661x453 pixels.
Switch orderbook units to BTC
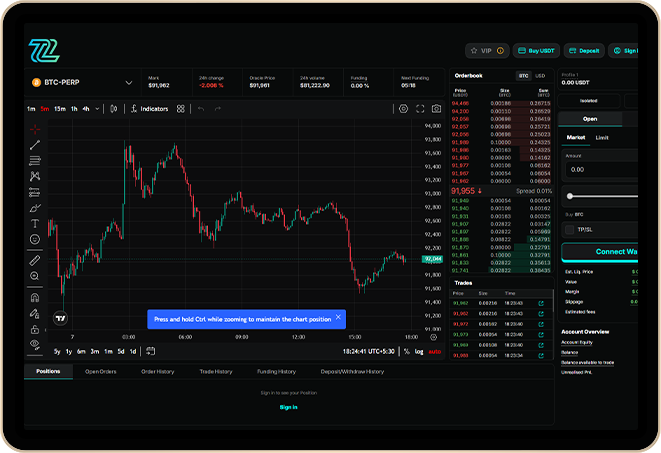[x=524, y=76]
